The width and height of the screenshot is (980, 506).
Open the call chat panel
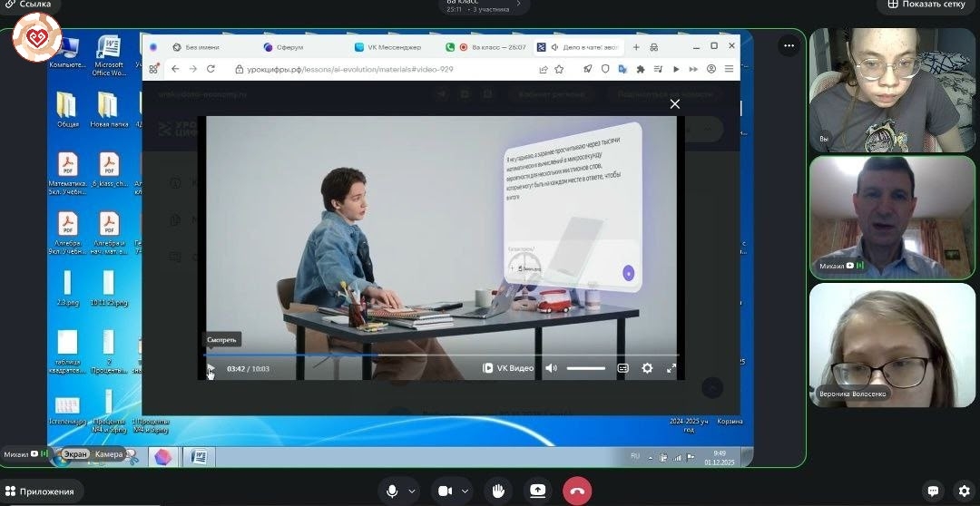pyautogui.click(x=932, y=491)
